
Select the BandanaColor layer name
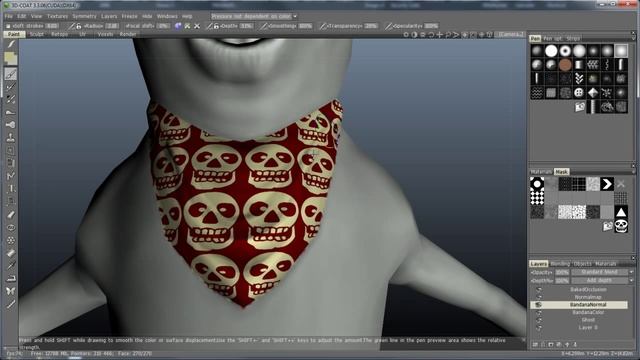click(x=588, y=312)
